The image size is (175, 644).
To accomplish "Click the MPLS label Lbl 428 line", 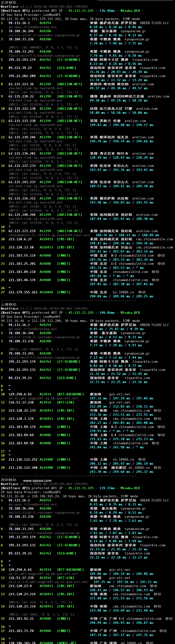I will click(40, 603).
